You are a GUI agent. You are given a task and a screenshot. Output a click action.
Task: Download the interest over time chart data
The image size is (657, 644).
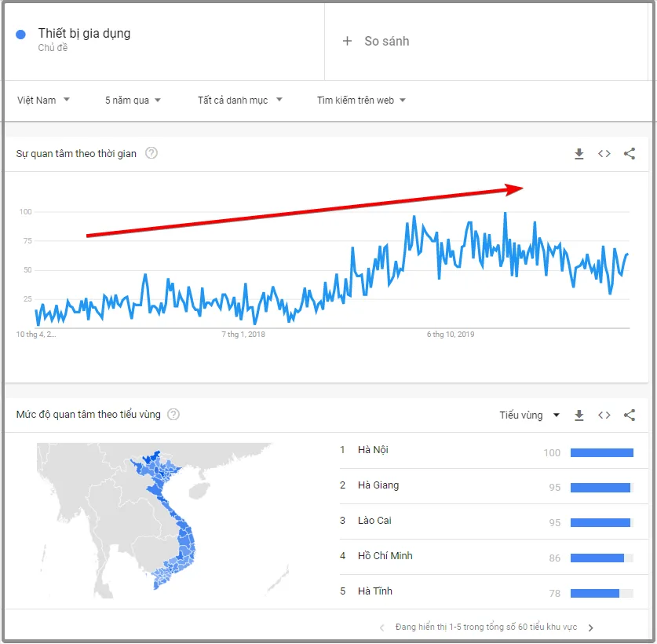pos(579,154)
